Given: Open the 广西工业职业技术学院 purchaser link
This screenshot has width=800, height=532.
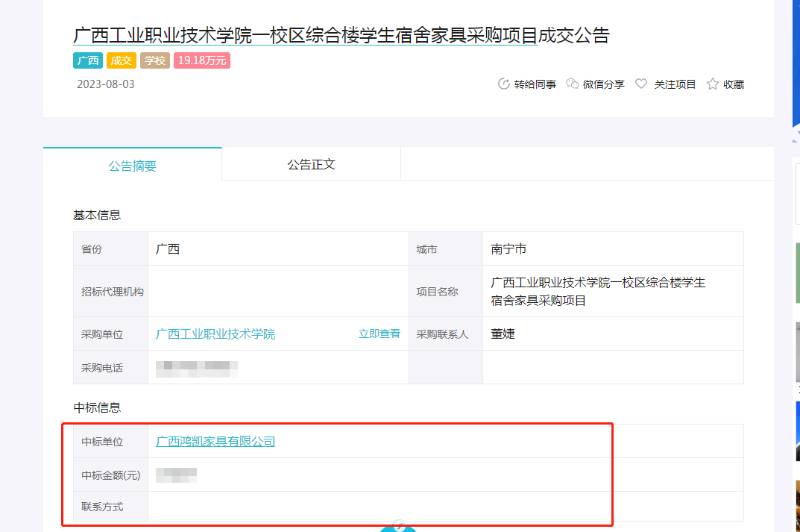Looking at the screenshot, I should tap(215, 334).
